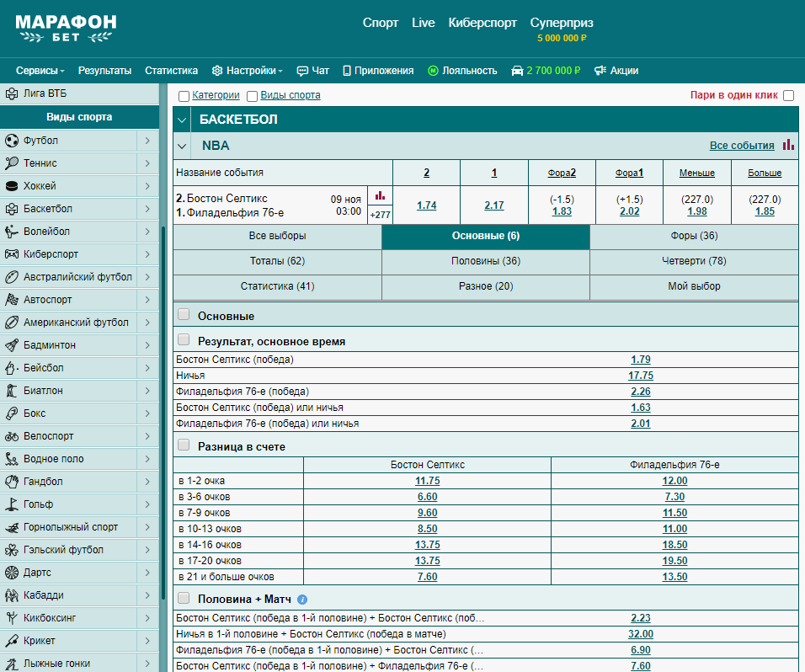Open the Акции promotions link
805x672 pixels.
click(x=616, y=71)
